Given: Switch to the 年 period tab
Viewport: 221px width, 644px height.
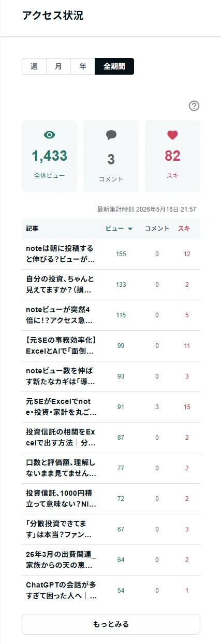Looking at the screenshot, I should [x=83, y=66].
